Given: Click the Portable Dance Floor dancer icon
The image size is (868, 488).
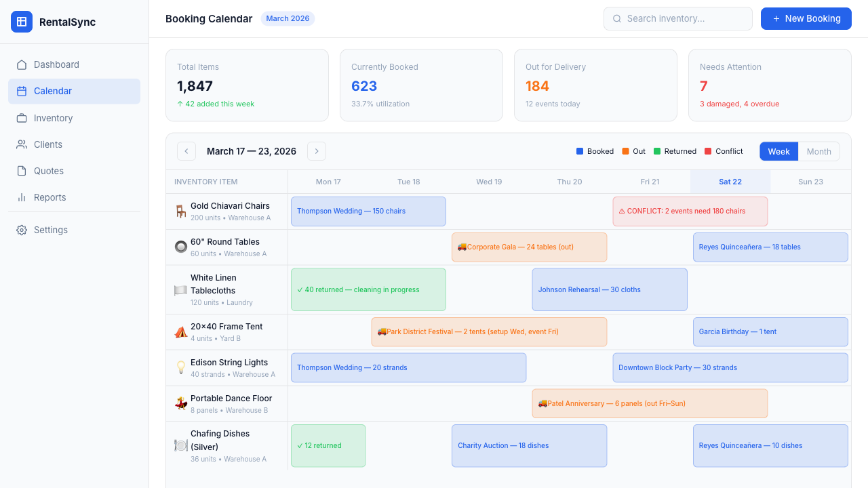Looking at the screenshot, I should (180, 404).
